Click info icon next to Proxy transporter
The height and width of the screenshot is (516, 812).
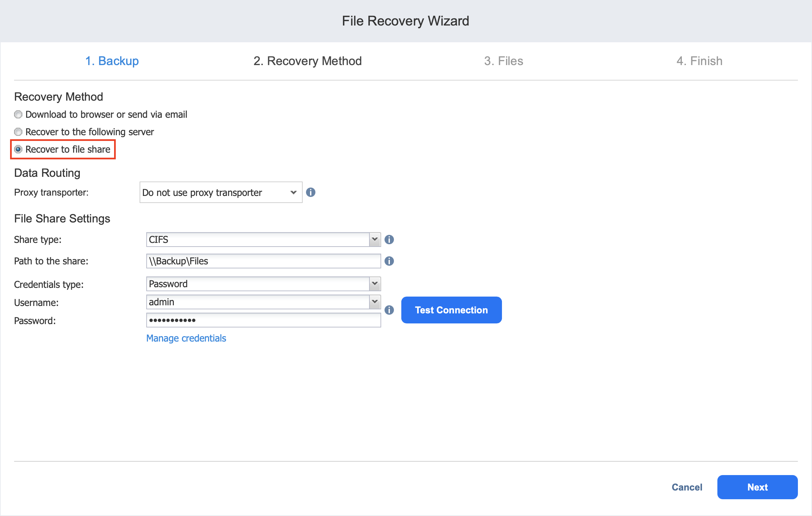click(310, 192)
